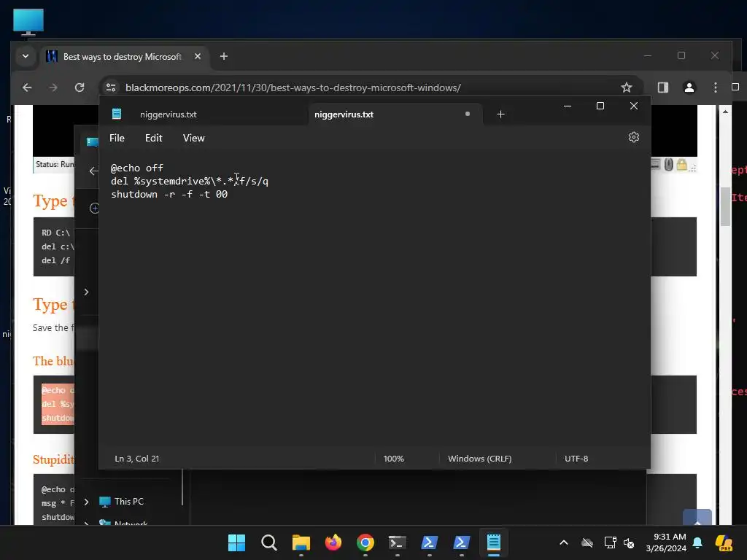
Task: Open the PowerShell icon beside Notepad
Action: click(x=462, y=542)
